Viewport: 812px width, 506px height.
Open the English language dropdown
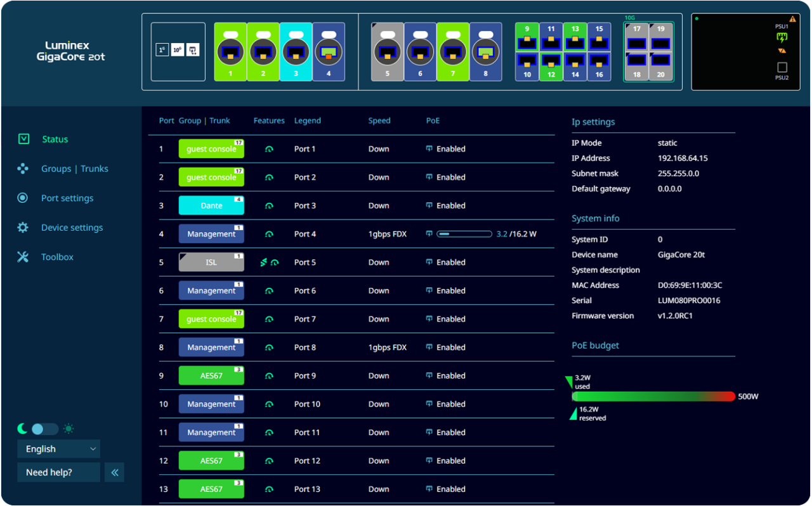[59, 449]
